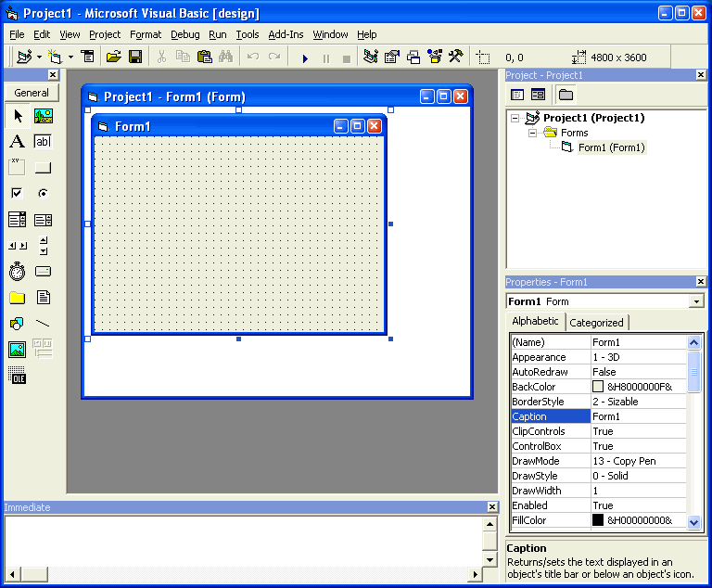Select the DriveListBox control tool
This screenshot has width=712, height=588.
point(44,272)
